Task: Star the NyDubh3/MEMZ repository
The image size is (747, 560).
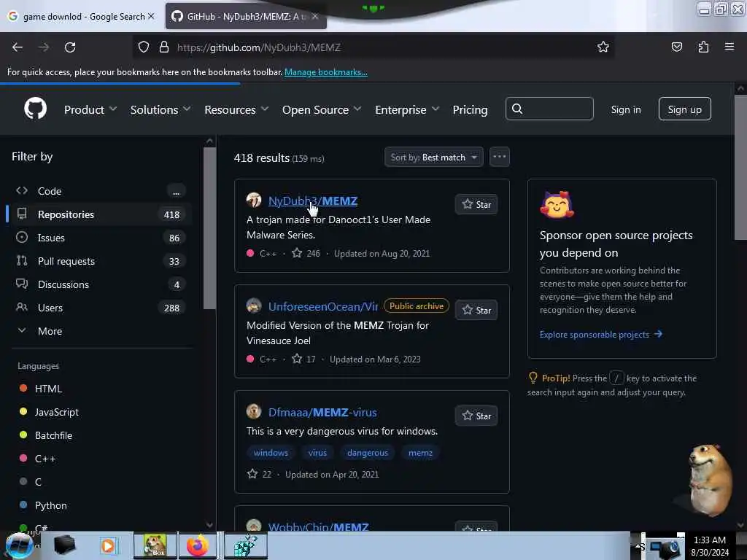Action: tap(476, 204)
